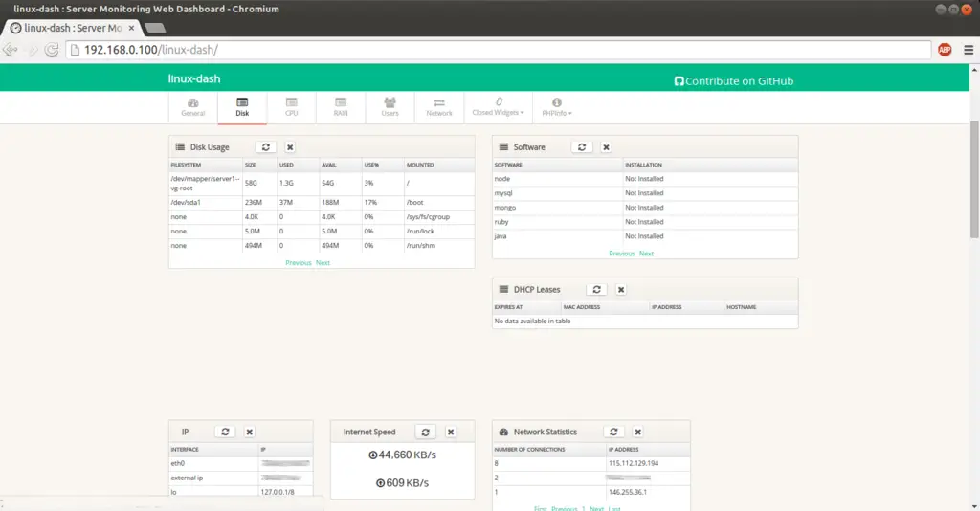Close the Disk Usage widget
980x511 pixels.
click(x=290, y=147)
